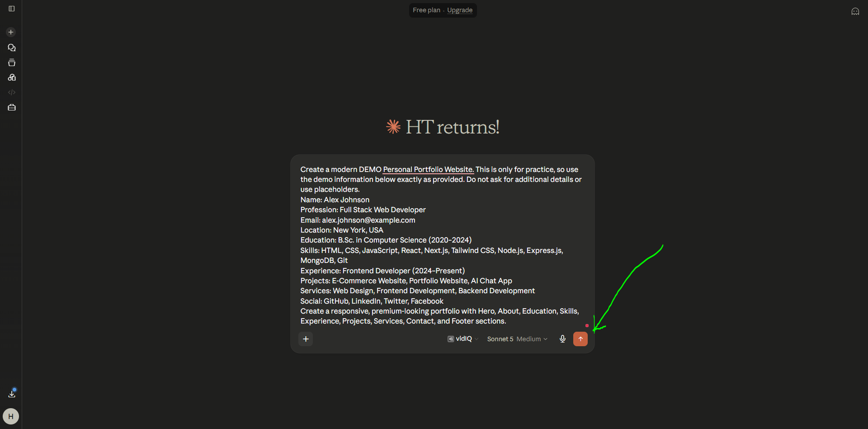
Task: Click the Upgrade link
Action: pyautogui.click(x=460, y=10)
